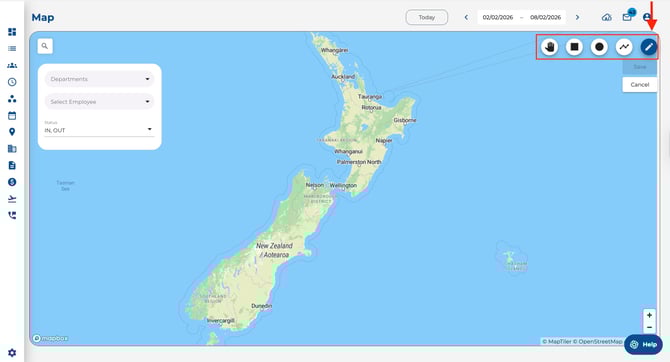Click the start date 02/02/2026 field
This screenshot has width=670, height=362.
click(x=498, y=18)
